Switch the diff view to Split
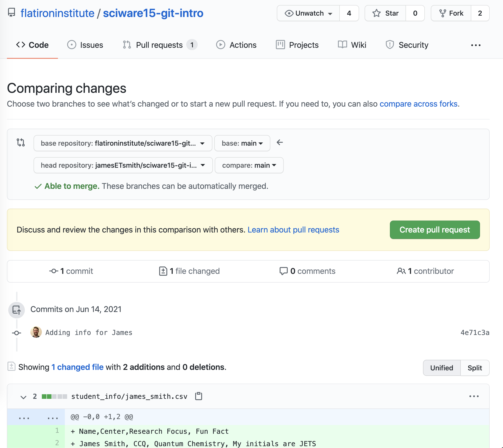 pyautogui.click(x=475, y=368)
